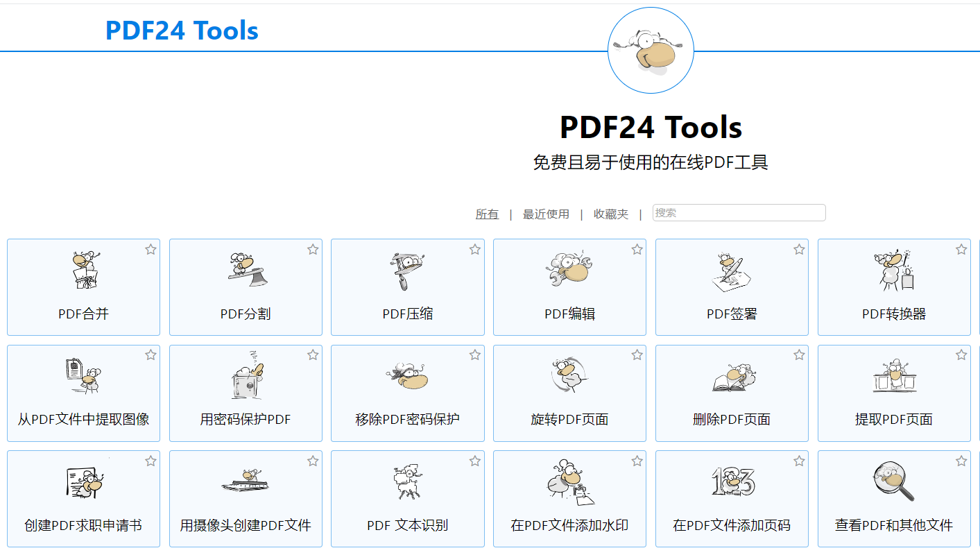Viewport: 980px width, 555px height.
Task: Star the PDF转换器 tool
Action: tap(961, 250)
